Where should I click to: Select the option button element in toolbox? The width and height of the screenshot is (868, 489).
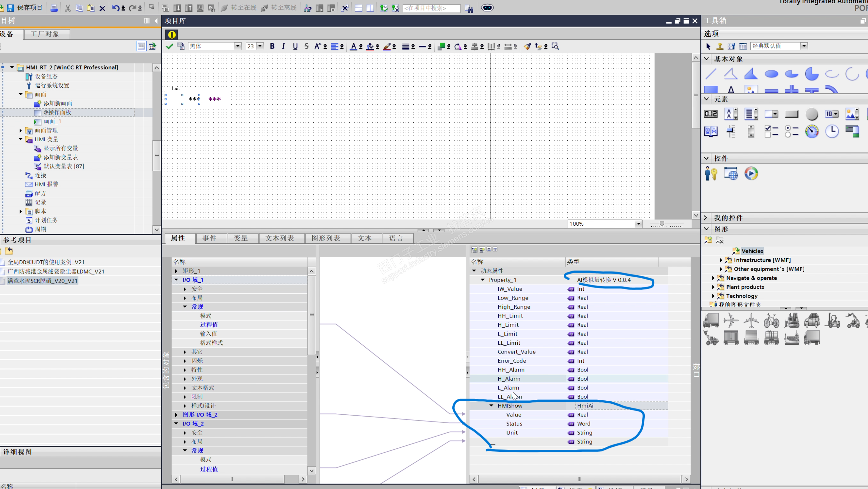791,131
